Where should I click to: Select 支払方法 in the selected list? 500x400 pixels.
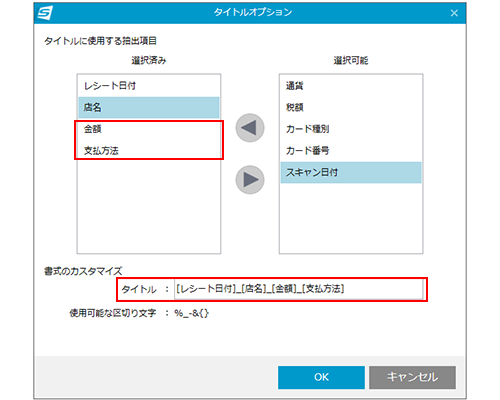tap(149, 151)
